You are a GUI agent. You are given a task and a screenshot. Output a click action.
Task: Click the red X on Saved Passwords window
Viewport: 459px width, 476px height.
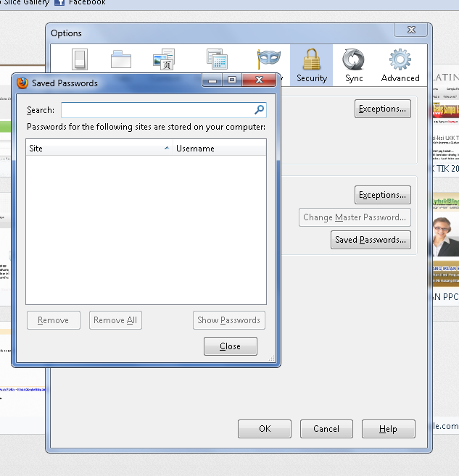(x=259, y=80)
